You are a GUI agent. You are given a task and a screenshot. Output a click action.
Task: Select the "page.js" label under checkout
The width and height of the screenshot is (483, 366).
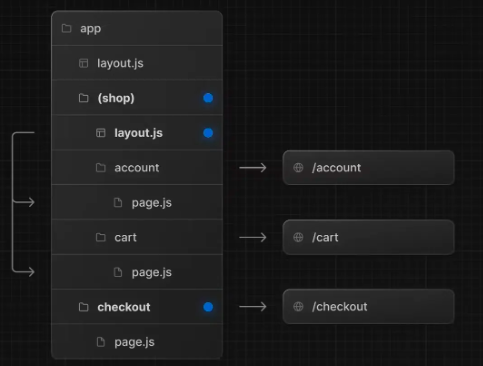click(x=134, y=342)
